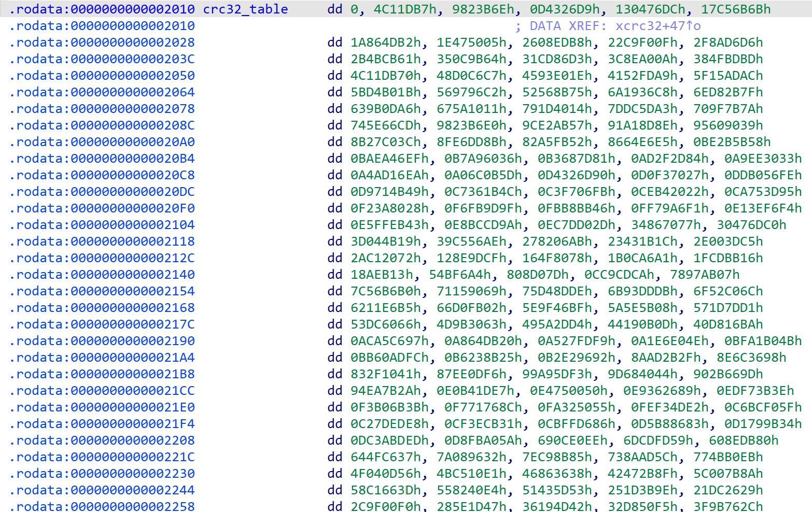Click address .rodata:0000000000002258
Image resolution: width=812 pixels, height=512 pixels.
pos(102,506)
